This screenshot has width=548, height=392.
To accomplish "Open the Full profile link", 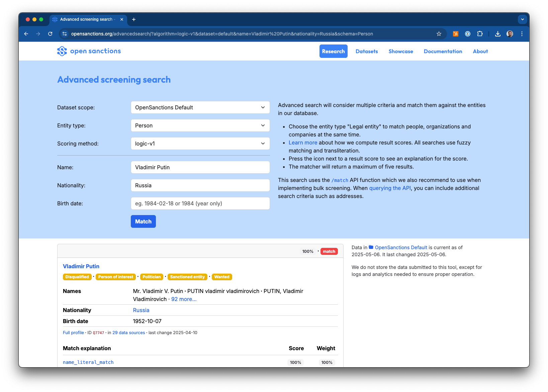I will pyautogui.click(x=73, y=332).
